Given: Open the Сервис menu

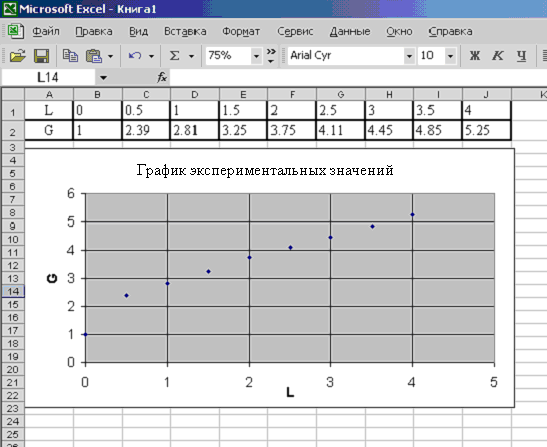Looking at the screenshot, I should 295,31.
